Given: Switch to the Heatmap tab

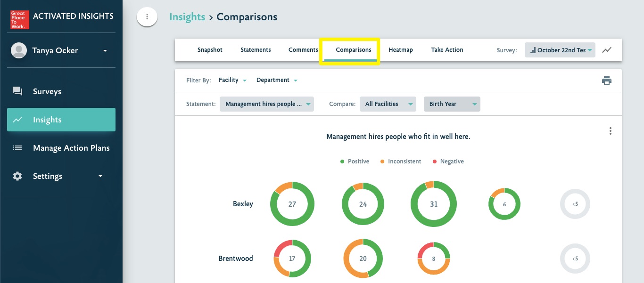Looking at the screenshot, I should [x=400, y=50].
